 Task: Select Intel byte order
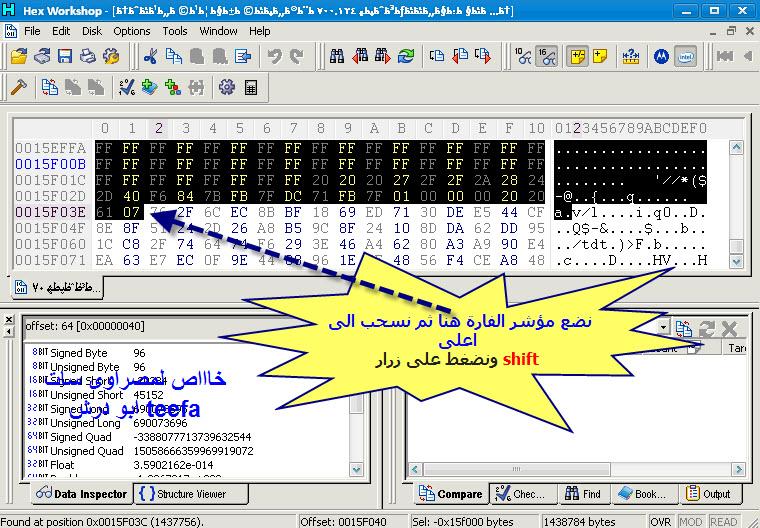click(x=685, y=56)
